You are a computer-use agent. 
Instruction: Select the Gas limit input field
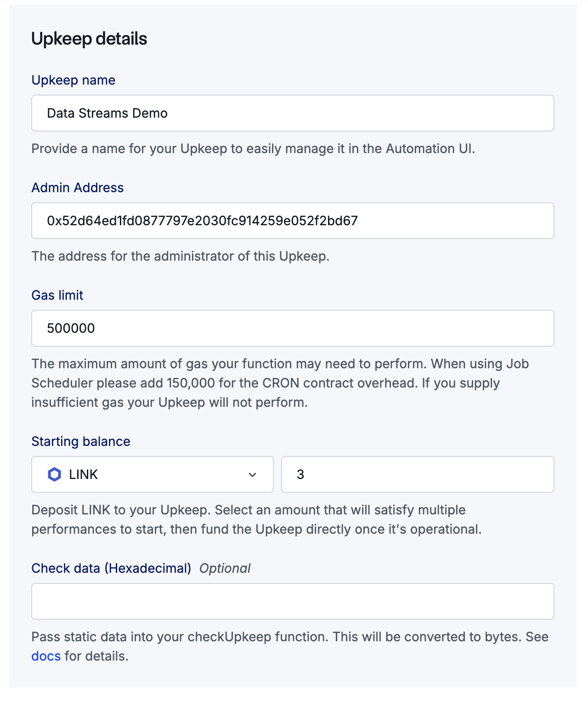click(292, 328)
